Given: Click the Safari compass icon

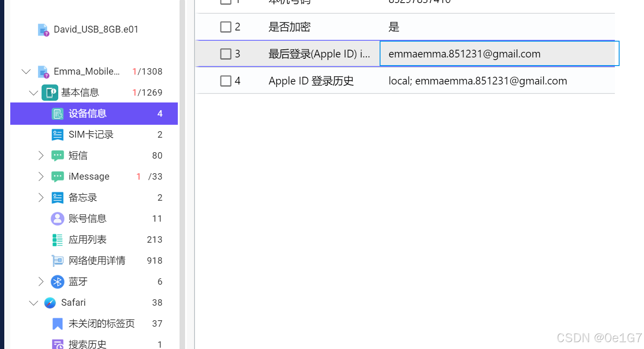Looking at the screenshot, I should click(50, 303).
